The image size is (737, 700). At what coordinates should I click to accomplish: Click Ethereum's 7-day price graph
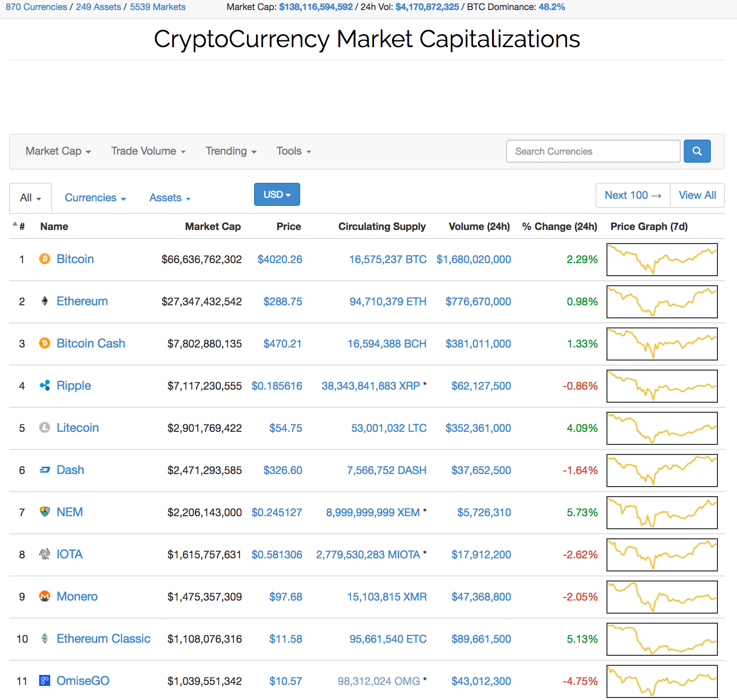(x=662, y=302)
